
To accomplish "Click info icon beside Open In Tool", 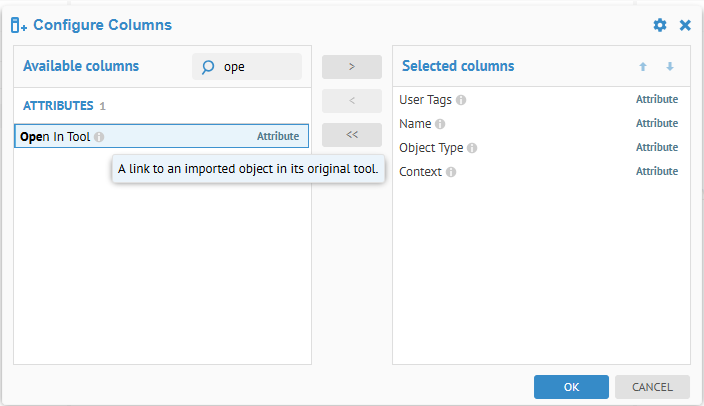I will coord(99,137).
